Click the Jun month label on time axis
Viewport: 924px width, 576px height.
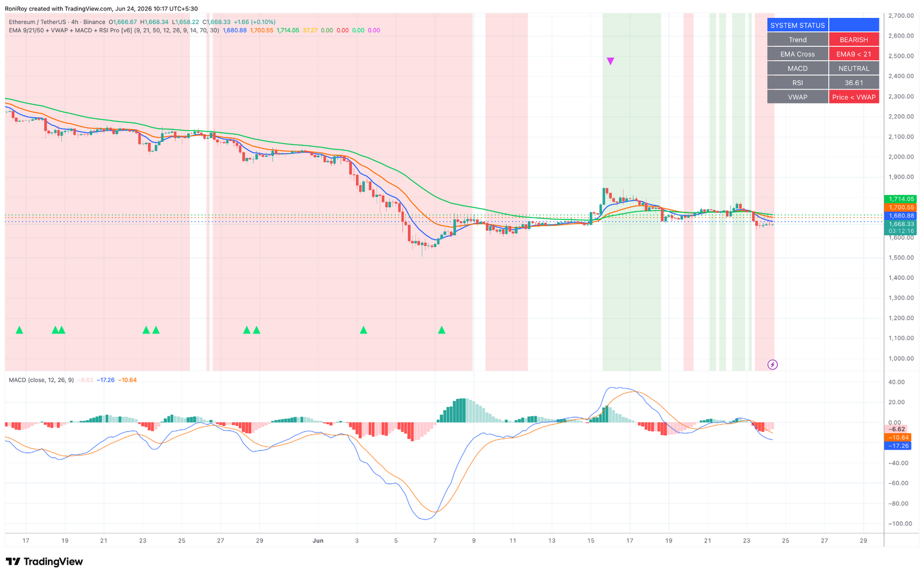click(318, 541)
